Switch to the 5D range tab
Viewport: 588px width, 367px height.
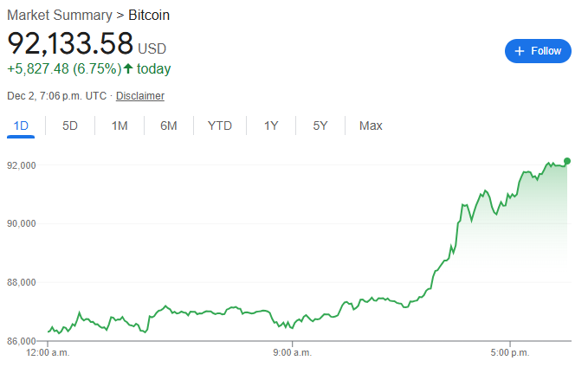[x=70, y=126]
